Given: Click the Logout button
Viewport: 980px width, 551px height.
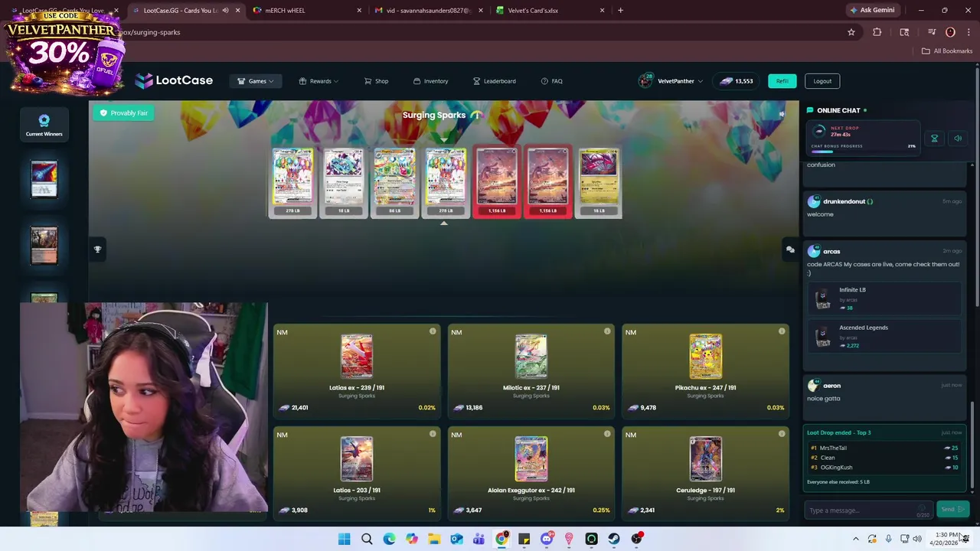Looking at the screenshot, I should (822, 81).
